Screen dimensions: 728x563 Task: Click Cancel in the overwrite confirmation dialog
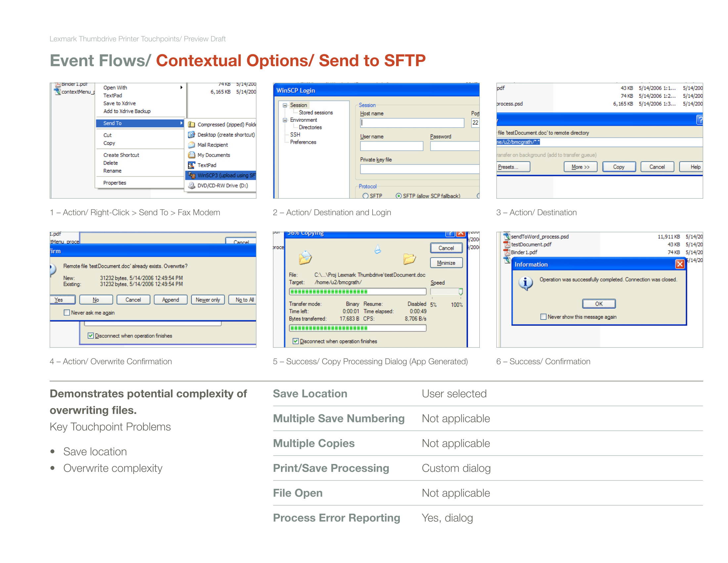tap(133, 299)
